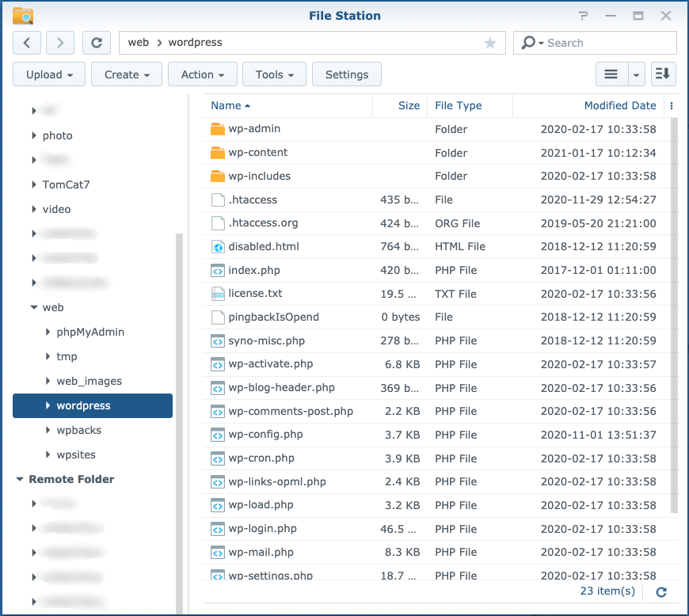Switch to list view mode

[611, 74]
